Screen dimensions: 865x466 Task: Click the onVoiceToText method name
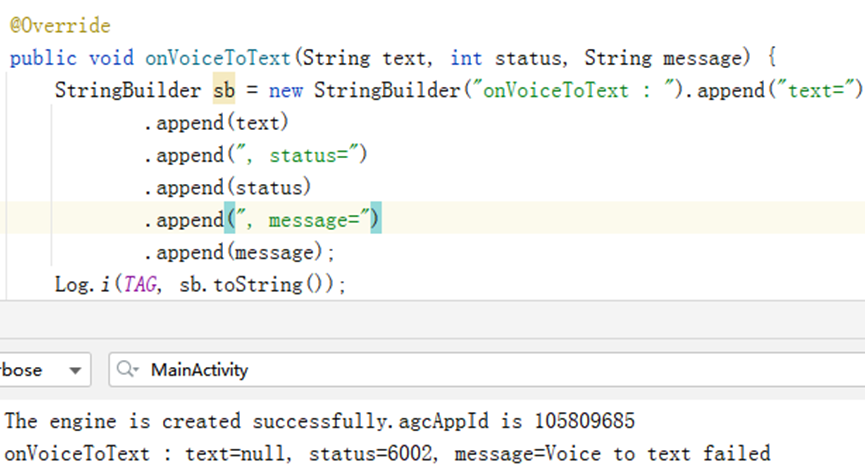click(217, 58)
